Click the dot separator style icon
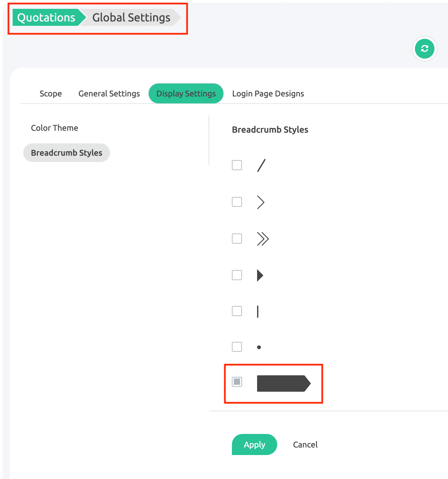This screenshot has height=479, width=448. [259, 347]
